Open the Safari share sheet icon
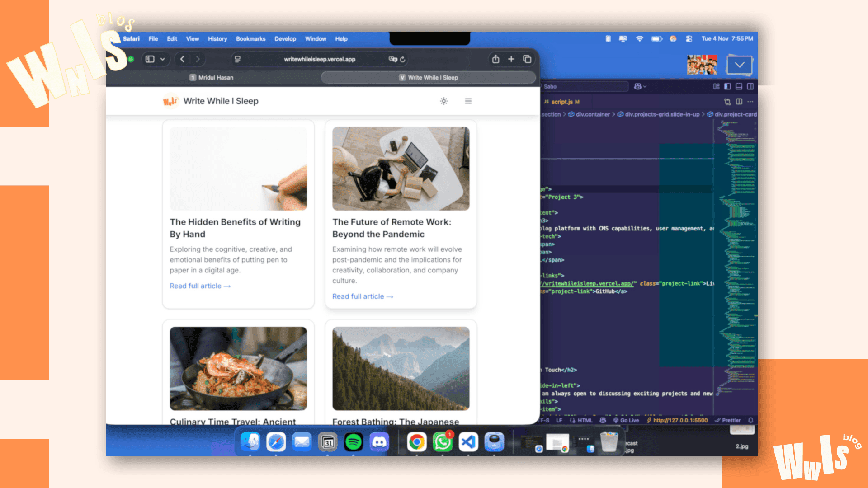Image resolution: width=868 pixels, height=488 pixels. 495,59
